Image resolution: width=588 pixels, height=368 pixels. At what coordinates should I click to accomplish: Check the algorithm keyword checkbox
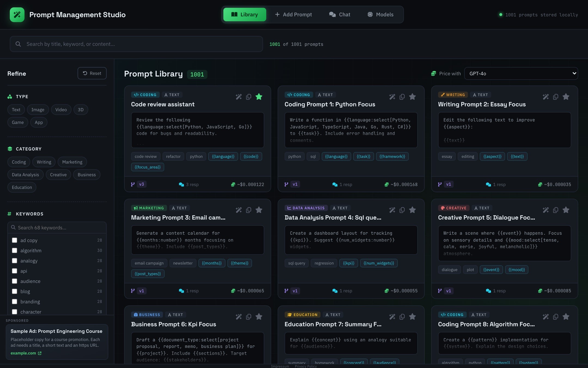[14, 250]
